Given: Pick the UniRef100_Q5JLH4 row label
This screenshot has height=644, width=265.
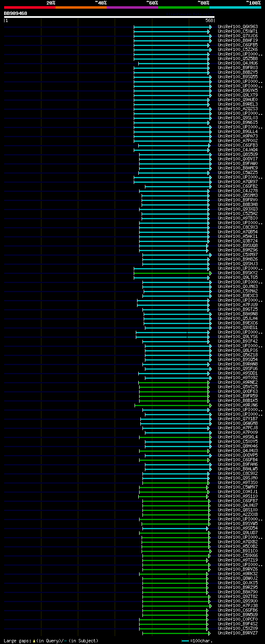Looking at the screenshot, I should tap(238, 319).
